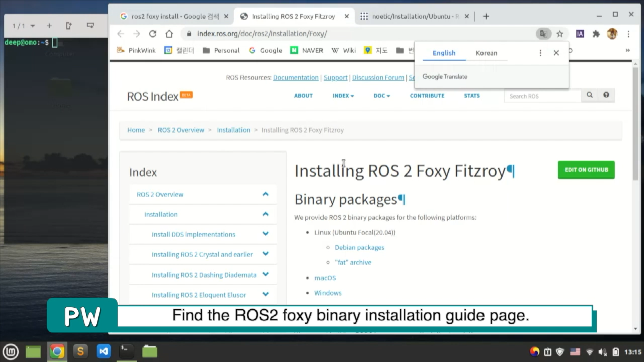Viewport: 644px width, 362px height.
Task: Open the volume tray icon
Action: coord(602,352)
